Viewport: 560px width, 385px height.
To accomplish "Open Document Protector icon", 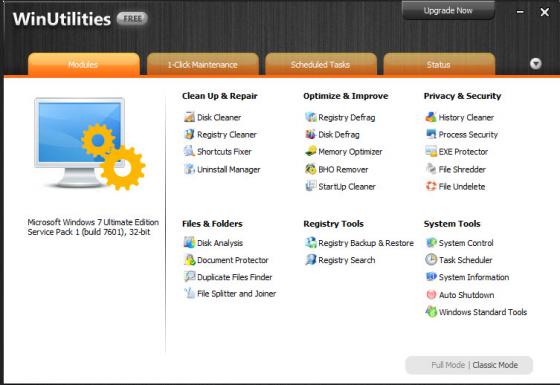I will [x=189, y=260].
